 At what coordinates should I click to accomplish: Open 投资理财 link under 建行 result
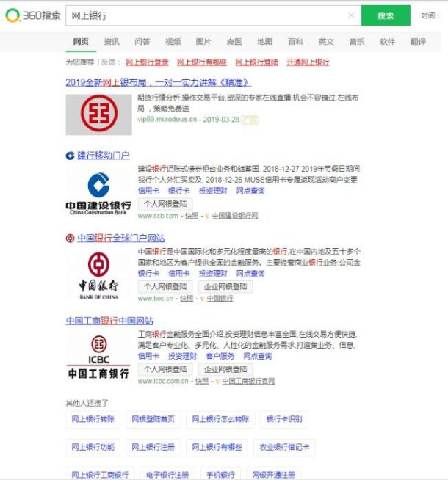(x=213, y=191)
